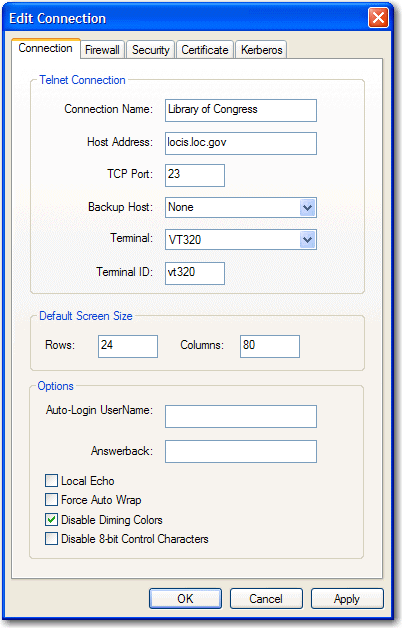Expand the Backup Host dropdown arrow
Screen dimensions: 402x628
tap(307, 207)
